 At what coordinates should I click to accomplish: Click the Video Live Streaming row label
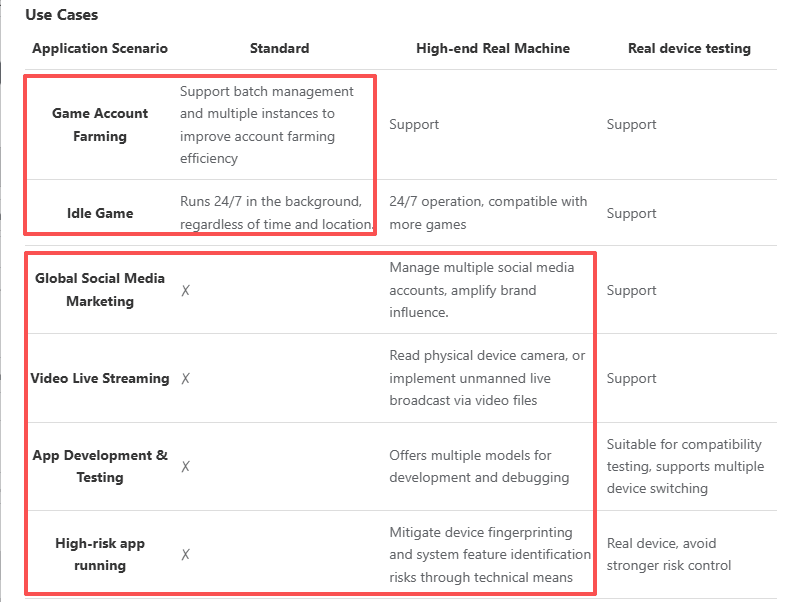(x=100, y=378)
